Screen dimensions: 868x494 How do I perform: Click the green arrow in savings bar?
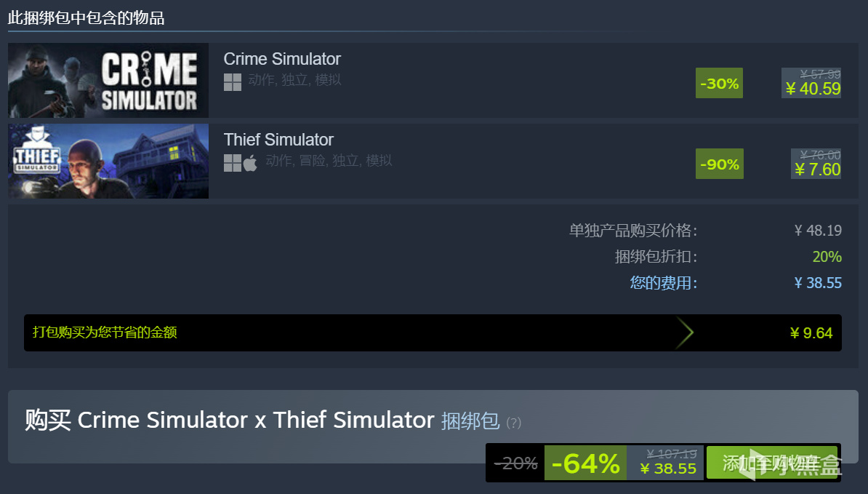tap(684, 332)
